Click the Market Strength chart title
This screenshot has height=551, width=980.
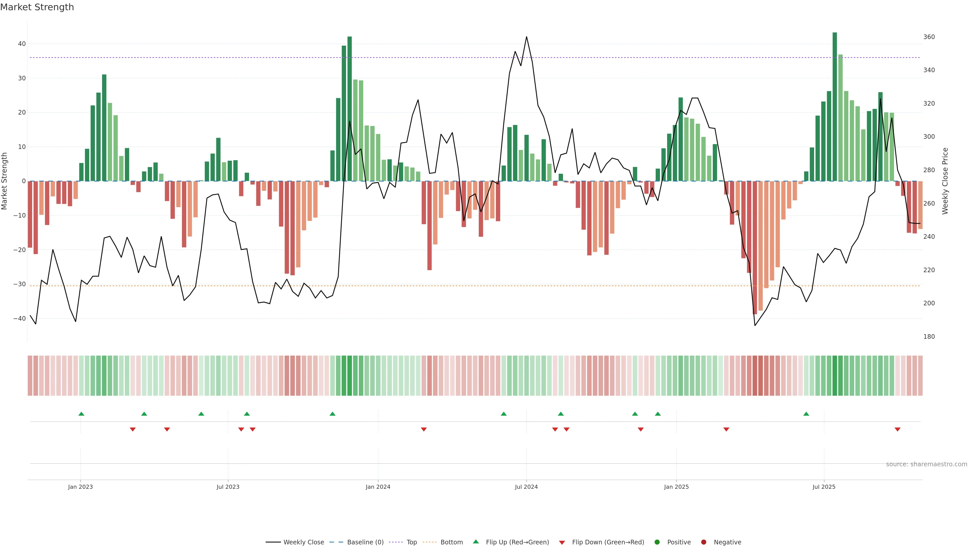(x=37, y=7)
